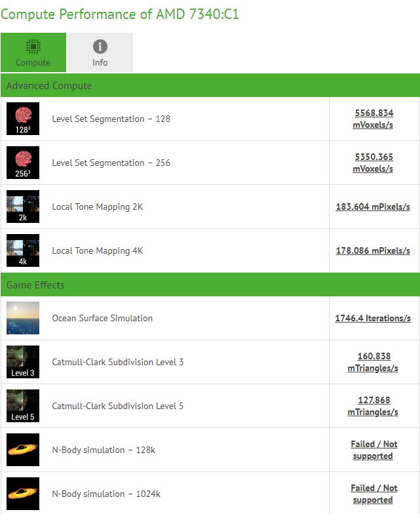Image resolution: width=420 pixels, height=514 pixels.
Task: Click the Catmull-Clark Level 3 icon
Action: [23, 362]
